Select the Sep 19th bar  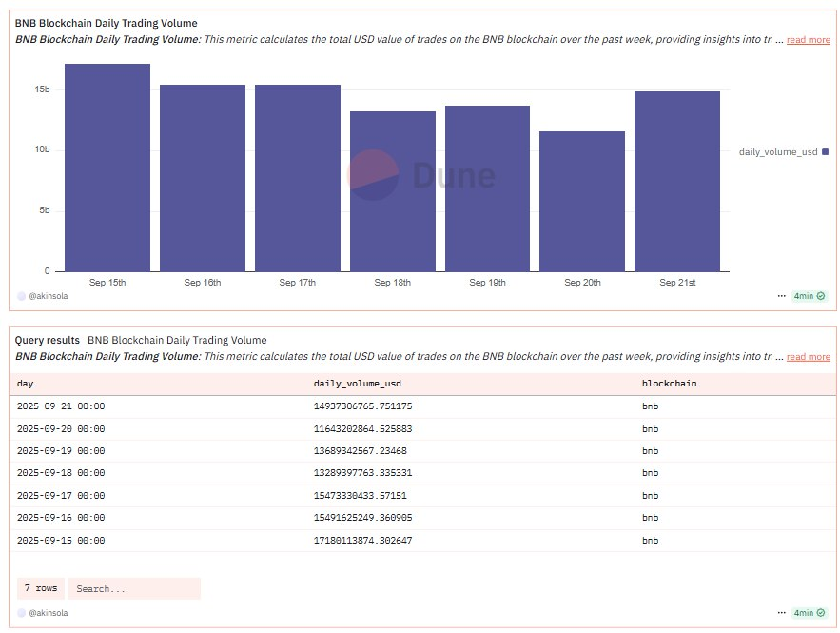tap(487, 188)
